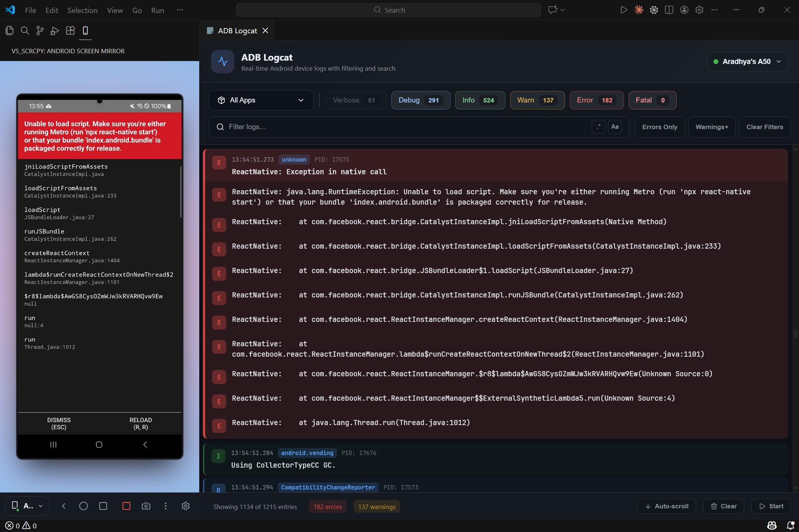Screen dimensions: 799x532
Task: Expand the Aradhya's A50 device selector
Action: tap(748, 62)
